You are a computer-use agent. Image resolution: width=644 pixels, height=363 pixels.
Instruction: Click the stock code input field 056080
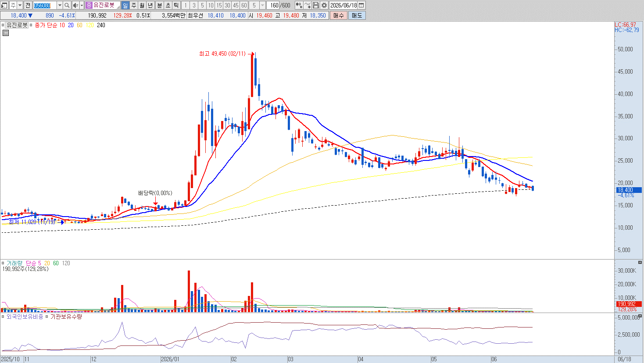[45, 5]
